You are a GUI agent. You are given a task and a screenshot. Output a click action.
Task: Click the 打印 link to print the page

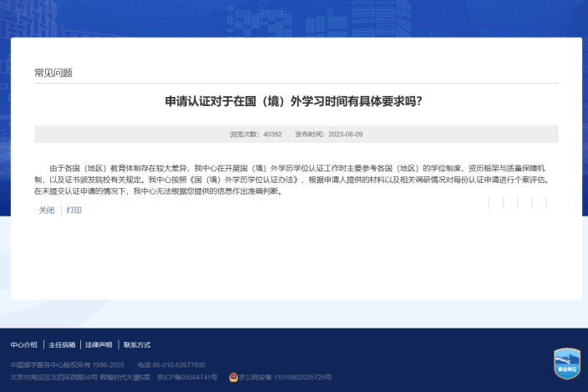[73, 210]
